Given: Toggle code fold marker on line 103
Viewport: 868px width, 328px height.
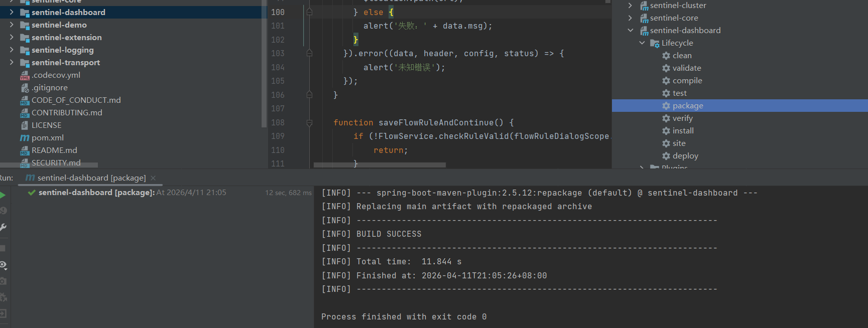Looking at the screenshot, I should [x=309, y=53].
